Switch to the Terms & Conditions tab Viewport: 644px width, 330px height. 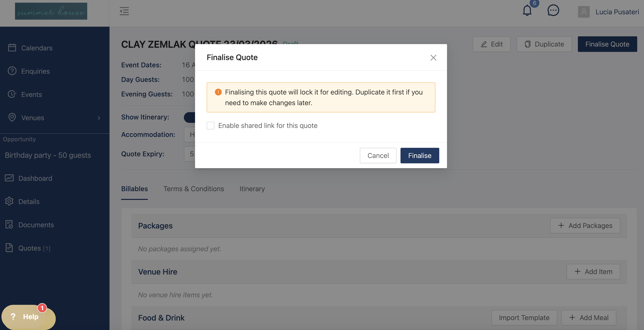(194, 189)
